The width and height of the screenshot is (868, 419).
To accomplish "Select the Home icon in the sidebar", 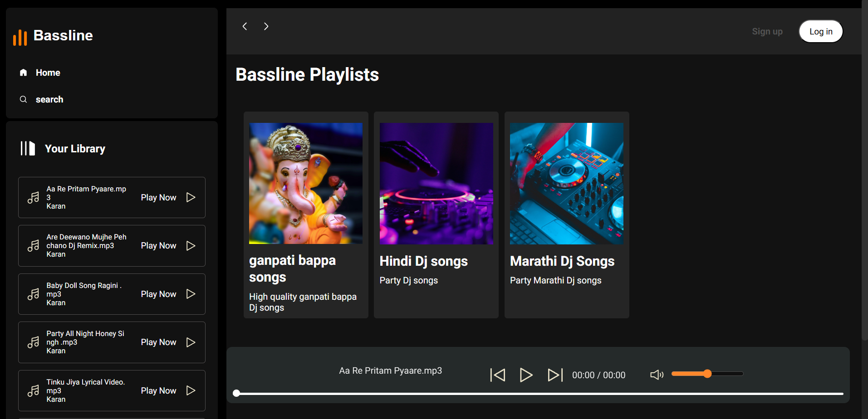I will click(x=23, y=72).
